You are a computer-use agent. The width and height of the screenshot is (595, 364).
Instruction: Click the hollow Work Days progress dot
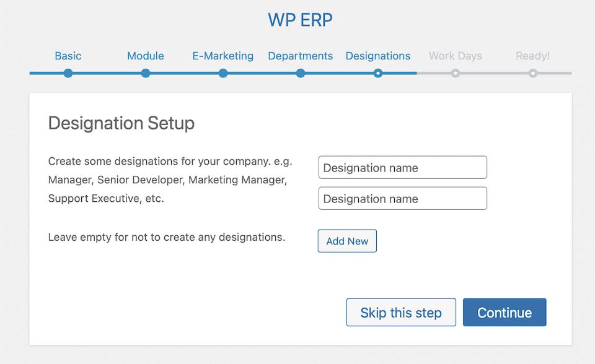(x=455, y=73)
